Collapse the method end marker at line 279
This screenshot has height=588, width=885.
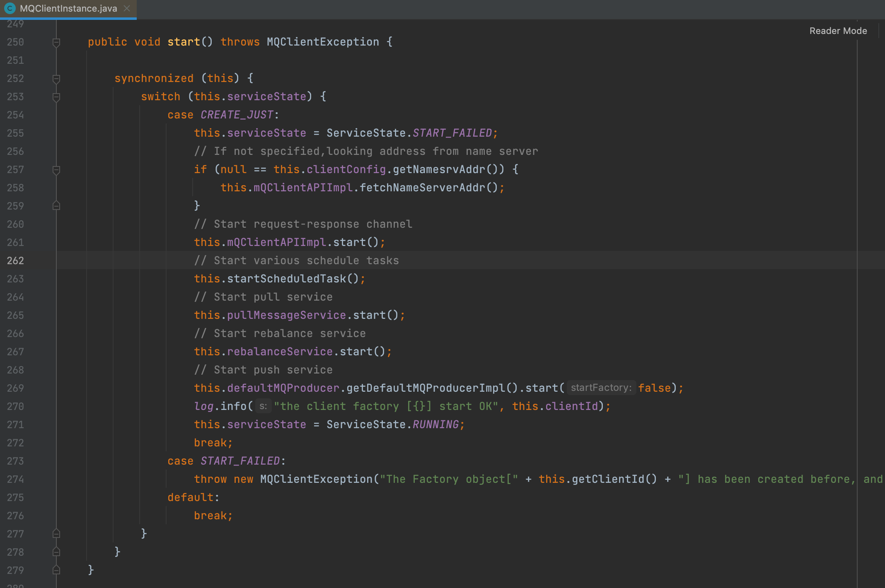point(56,570)
